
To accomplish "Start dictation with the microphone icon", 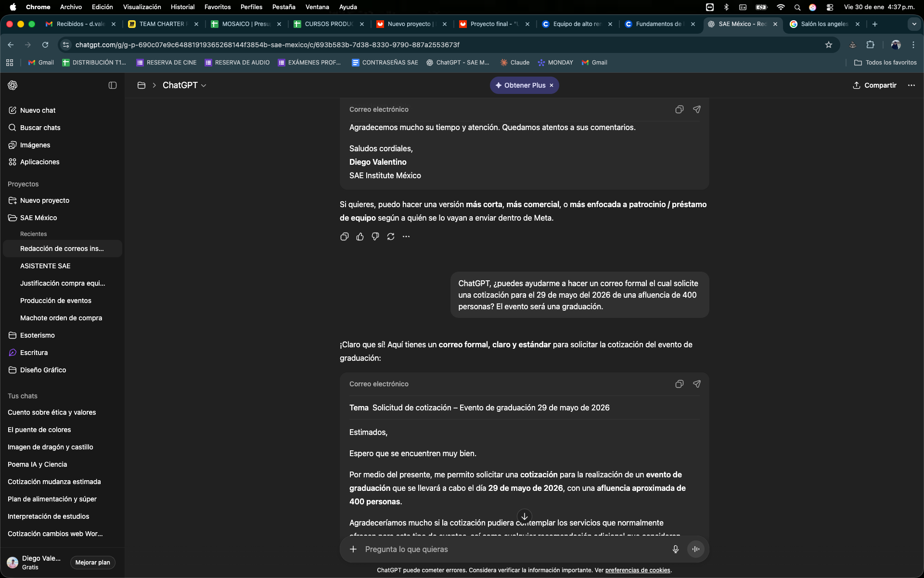I will coord(675,549).
